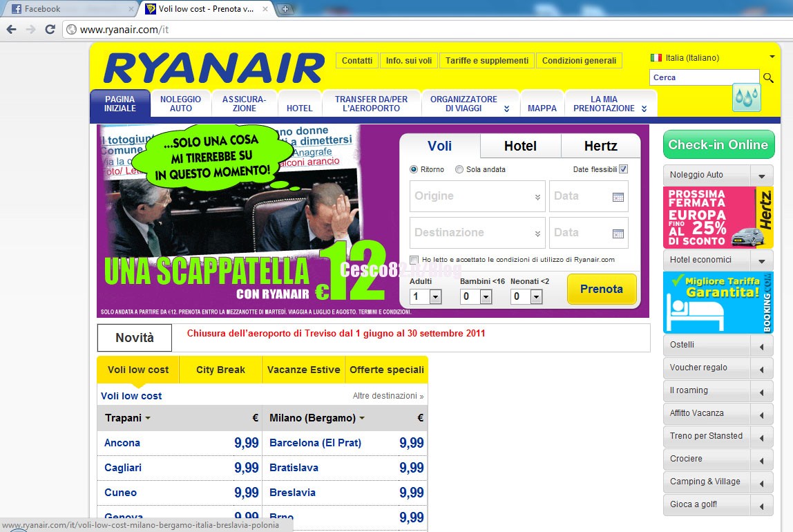Click the browser back arrow
Screen dimensions: 793x532
pyautogui.click(x=11, y=29)
